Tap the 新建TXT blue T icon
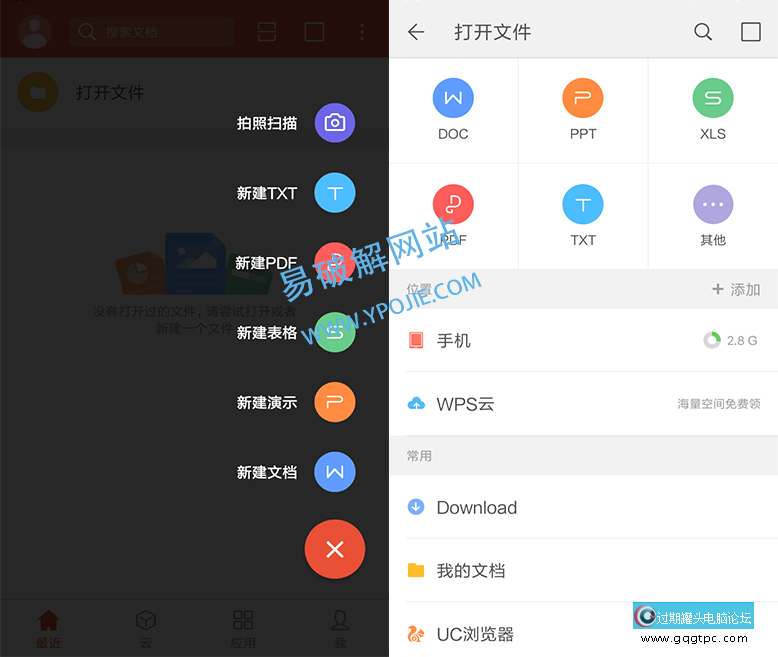778x657 pixels. tap(335, 193)
